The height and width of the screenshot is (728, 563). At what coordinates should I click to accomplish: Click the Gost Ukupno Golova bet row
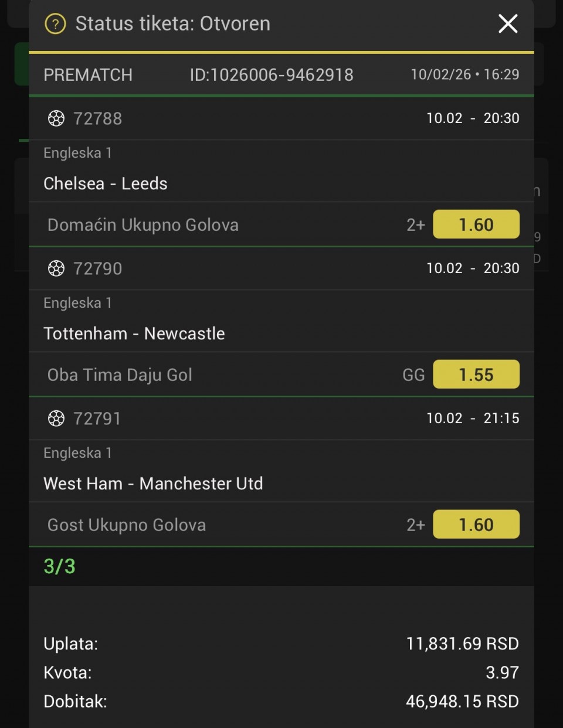click(x=127, y=525)
